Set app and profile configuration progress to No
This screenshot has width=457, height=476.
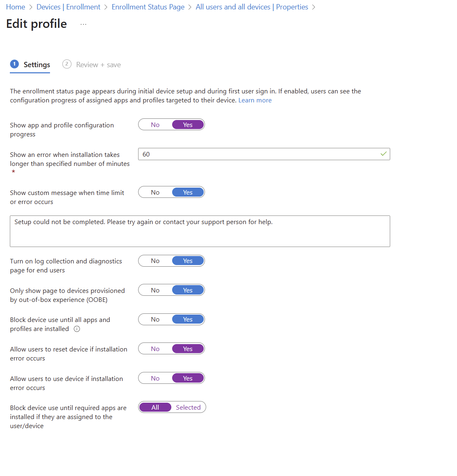tap(155, 125)
